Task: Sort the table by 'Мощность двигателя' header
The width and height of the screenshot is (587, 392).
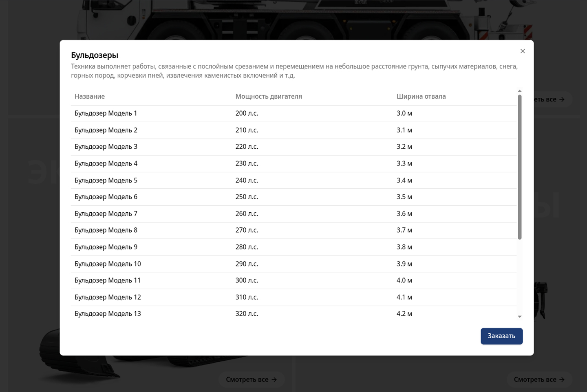Action: [x=269, y=96]
